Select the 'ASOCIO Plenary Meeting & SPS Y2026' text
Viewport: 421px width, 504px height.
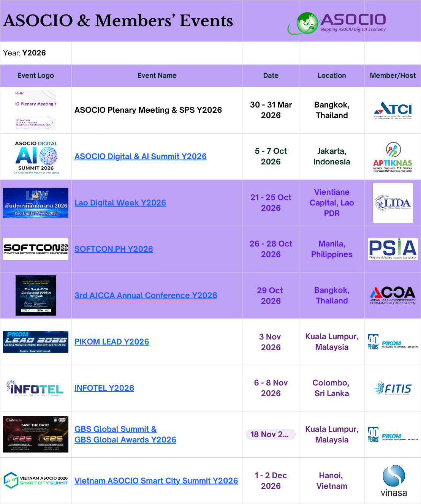148,110
